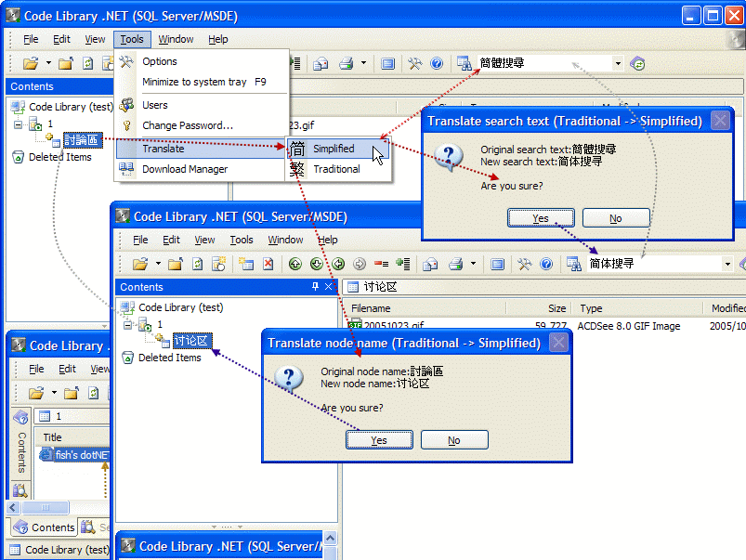The height and width of the screenshot is (560, 746).
Task: Open the 简体搜寻 search box dropdown arrow
Action: 727,264
